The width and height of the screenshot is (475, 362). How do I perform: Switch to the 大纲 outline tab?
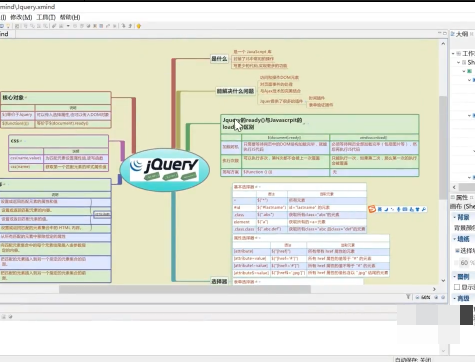coord(462,34)
